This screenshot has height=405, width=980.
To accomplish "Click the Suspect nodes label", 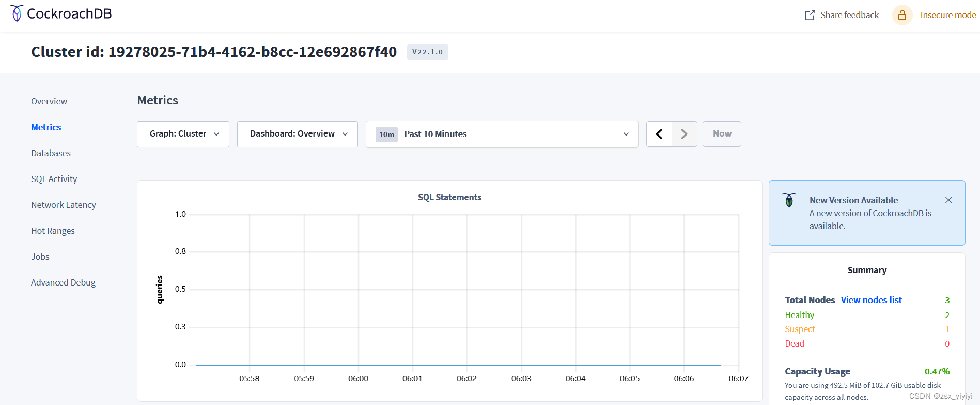I will (x=800, y=329).
